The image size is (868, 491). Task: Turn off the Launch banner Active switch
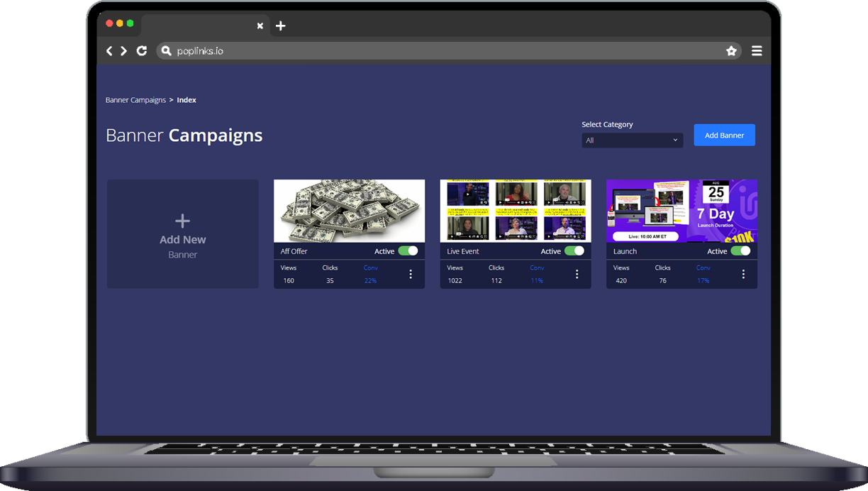coord(740,251)
